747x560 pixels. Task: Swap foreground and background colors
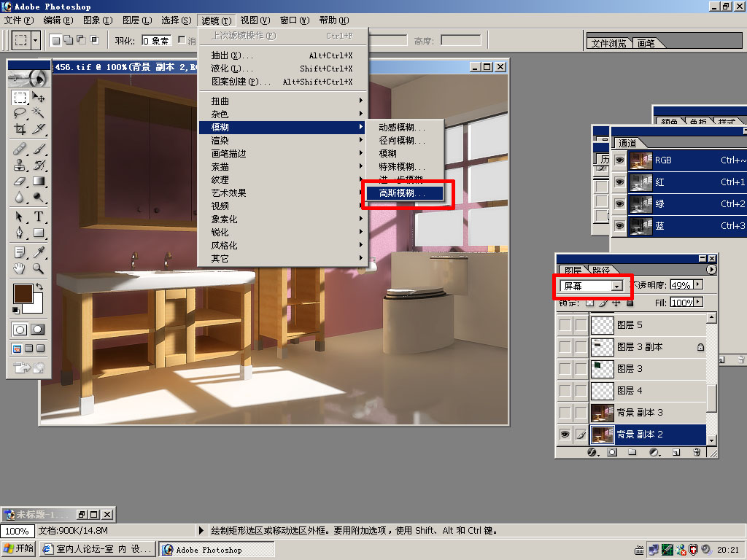pyautogui.click(x=39, y=287)
